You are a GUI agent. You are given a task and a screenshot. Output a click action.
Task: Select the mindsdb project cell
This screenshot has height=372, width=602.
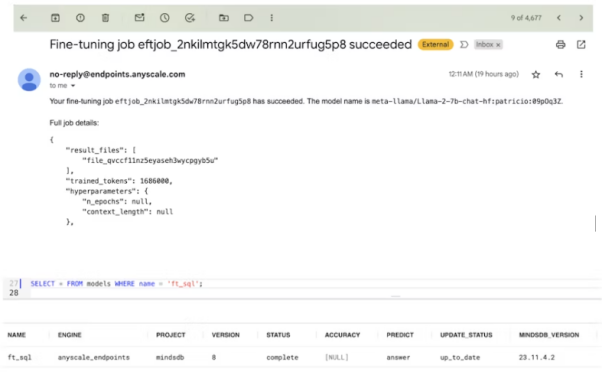point(170,357)
